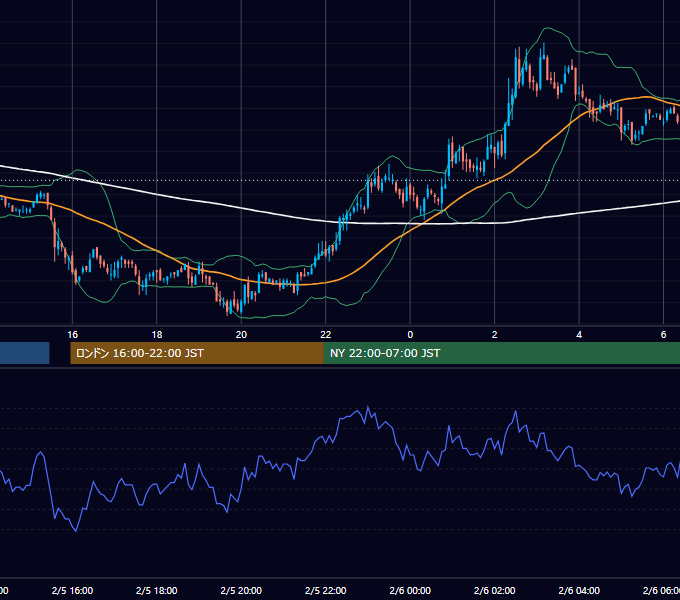
Task: Click the 2/5 22:00 date label
Action: pyautogui.click(x=326, y=591)
